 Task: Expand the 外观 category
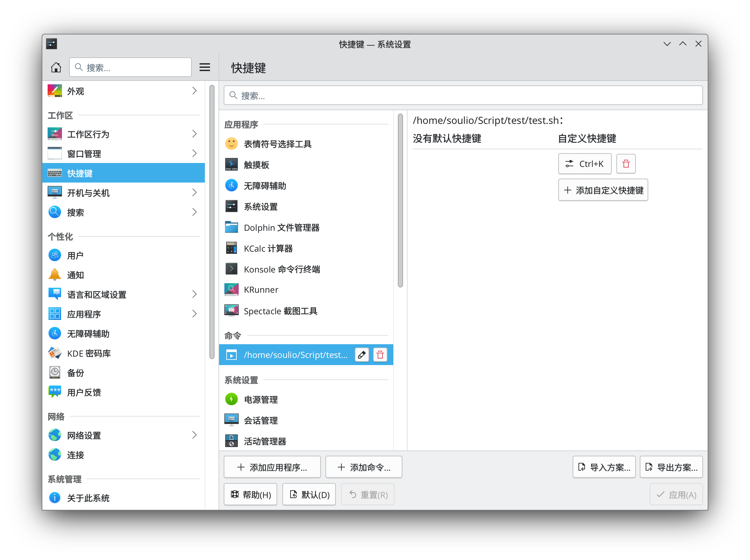pyautogui.click(x=194, y=91)
